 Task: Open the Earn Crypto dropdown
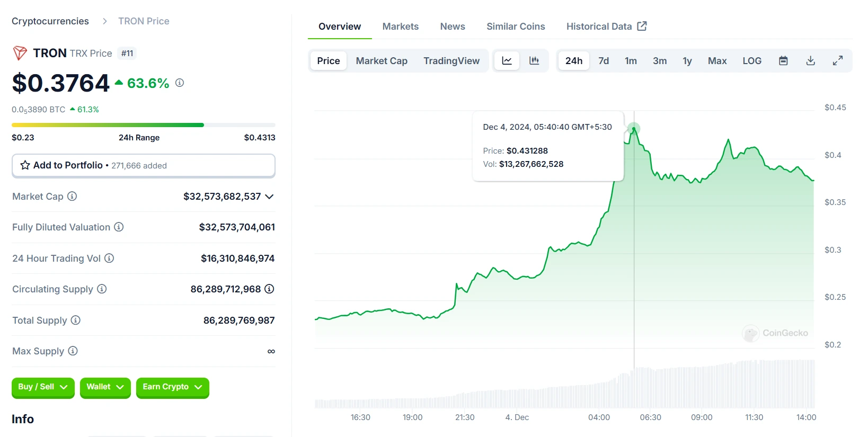[x=173, y=387]
